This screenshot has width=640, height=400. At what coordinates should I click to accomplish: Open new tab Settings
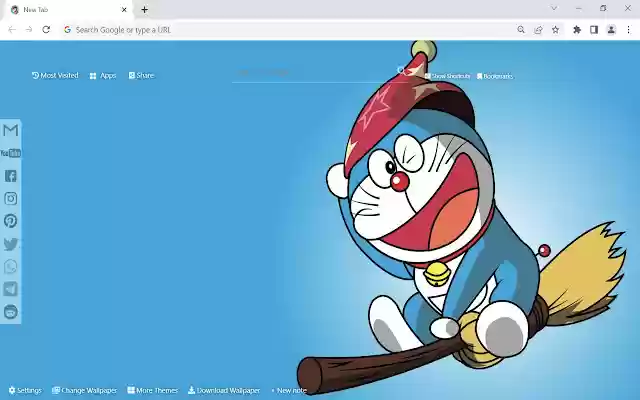click(25, 390)
